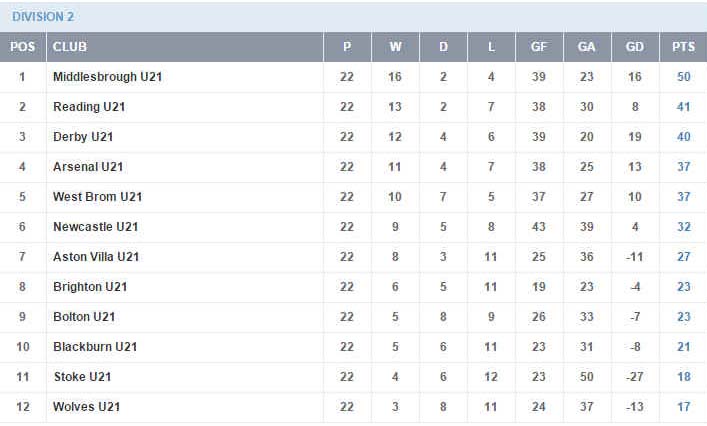
Task: Select the Aston Villa U21 row
Action: (96, 257)
